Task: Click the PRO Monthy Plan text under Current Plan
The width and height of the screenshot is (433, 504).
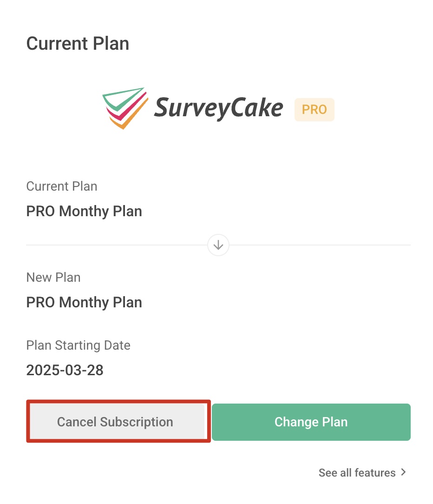Action: tap(84, 211)
